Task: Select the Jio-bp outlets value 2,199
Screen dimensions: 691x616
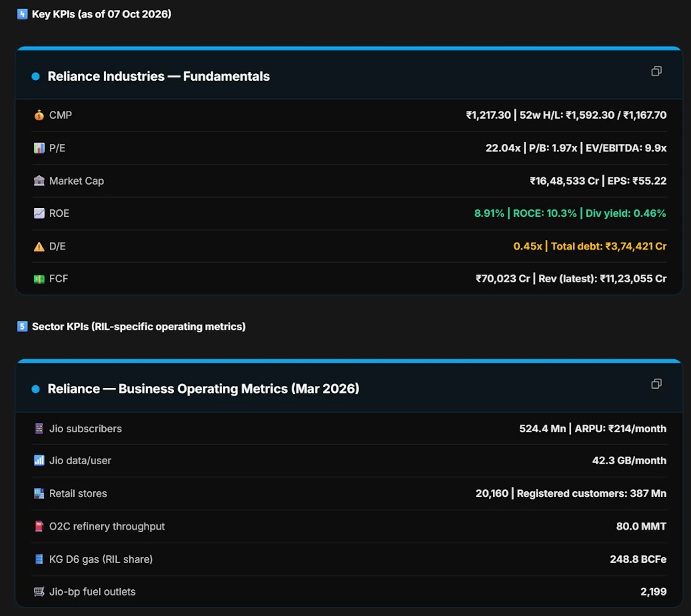Action: pyautogui.click(x=653, y=592)
